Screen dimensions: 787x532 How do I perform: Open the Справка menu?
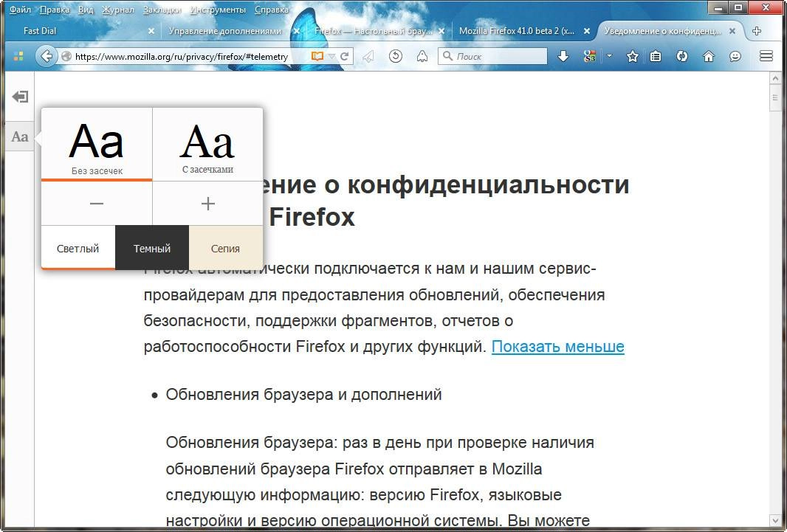271,10
